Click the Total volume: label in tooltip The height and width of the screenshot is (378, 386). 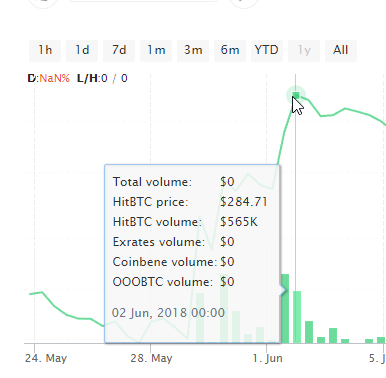152,182
